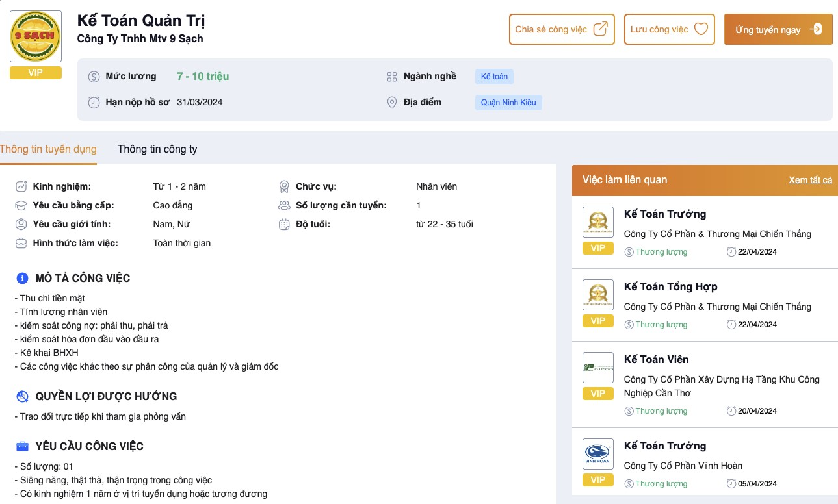
Task: Click the line Thu chi tiền mặt
Action: (x=49, y=298)
